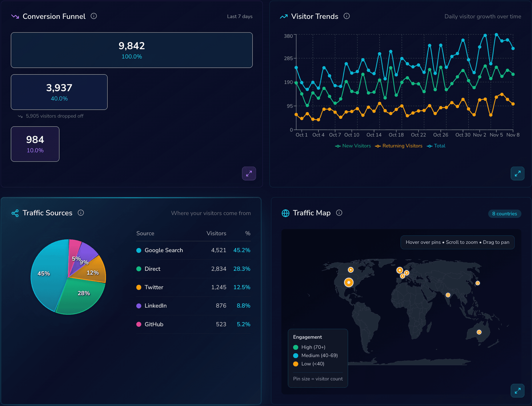Open the info tooltip beside Conversion Funnel
532x406 pixels.
94,16
